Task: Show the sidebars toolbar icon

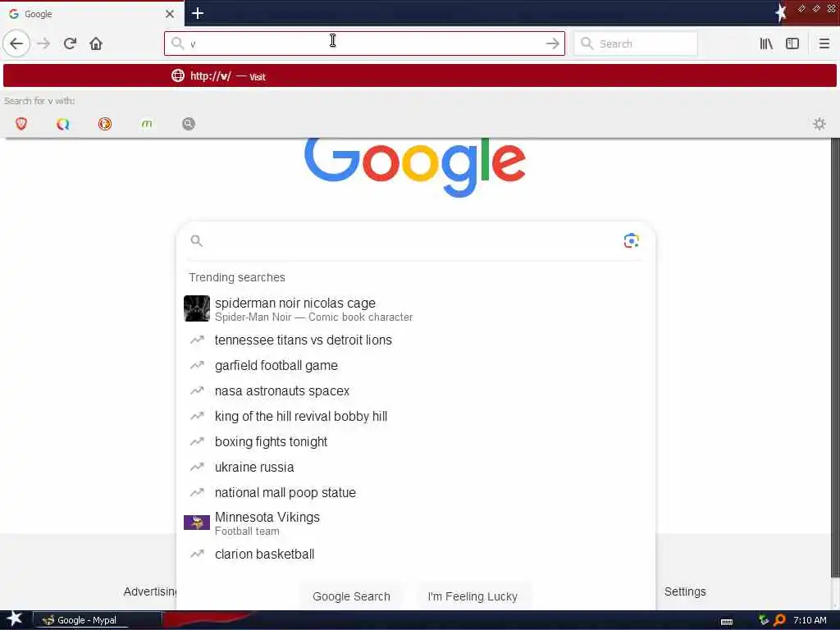Action: 792,43
